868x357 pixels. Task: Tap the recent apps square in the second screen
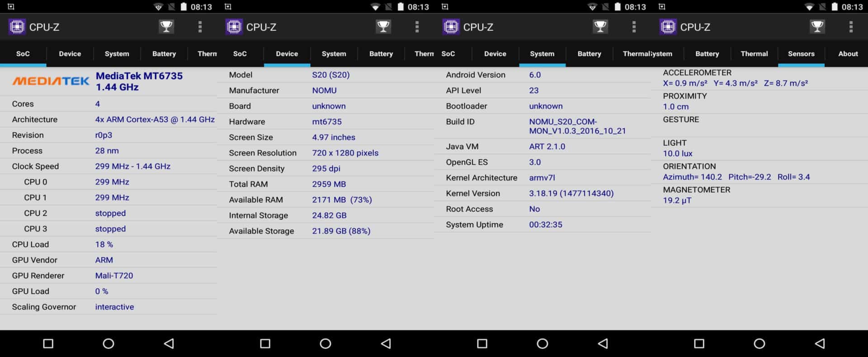point(265,343)
